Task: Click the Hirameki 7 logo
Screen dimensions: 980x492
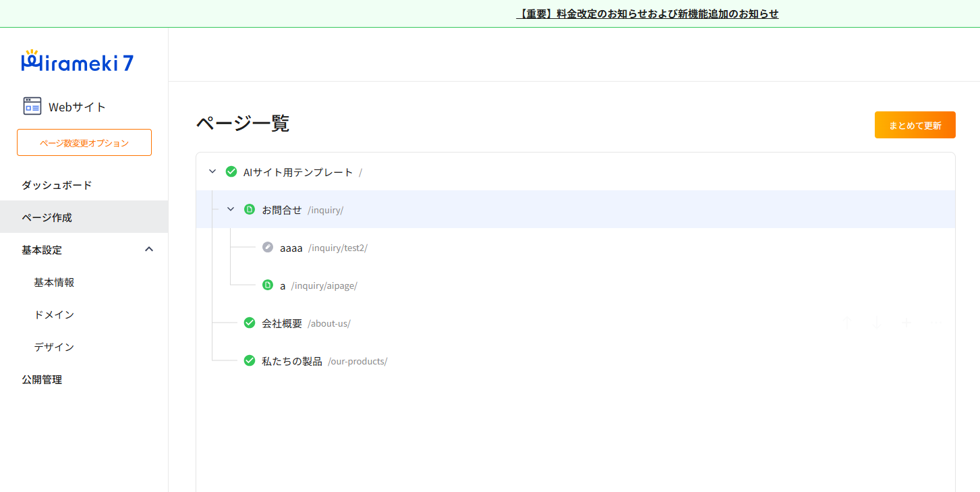Action: pyautogui.click(x=77, y=61)
